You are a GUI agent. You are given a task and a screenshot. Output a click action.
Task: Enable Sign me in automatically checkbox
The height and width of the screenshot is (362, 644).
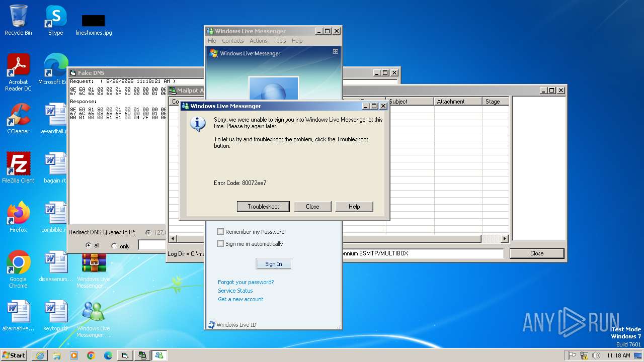pyautogui.click(x=220, y=244)
